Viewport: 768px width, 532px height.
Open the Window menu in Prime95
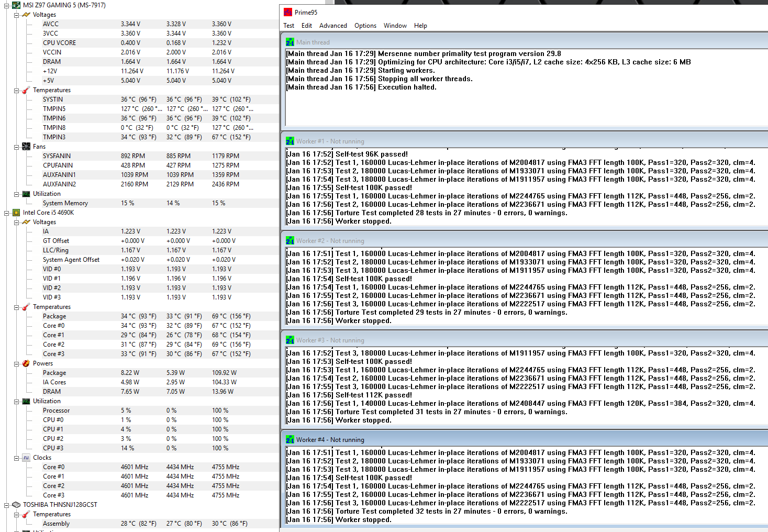click(x=395, y=26)
